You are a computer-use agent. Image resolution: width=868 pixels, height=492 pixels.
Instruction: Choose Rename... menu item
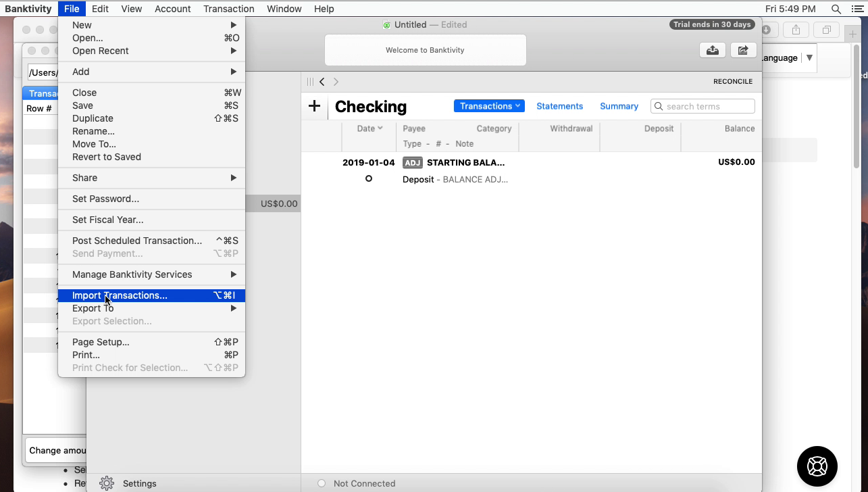151,131
